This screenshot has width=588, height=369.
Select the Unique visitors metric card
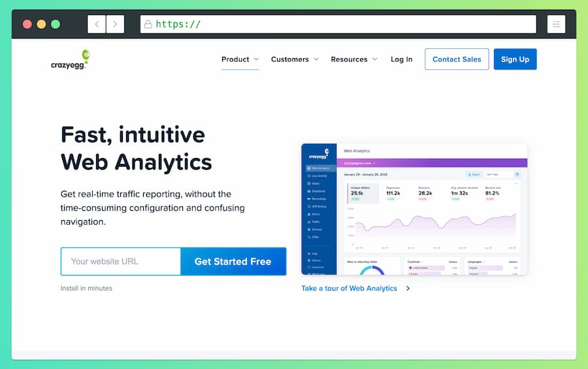coord(363,193)
